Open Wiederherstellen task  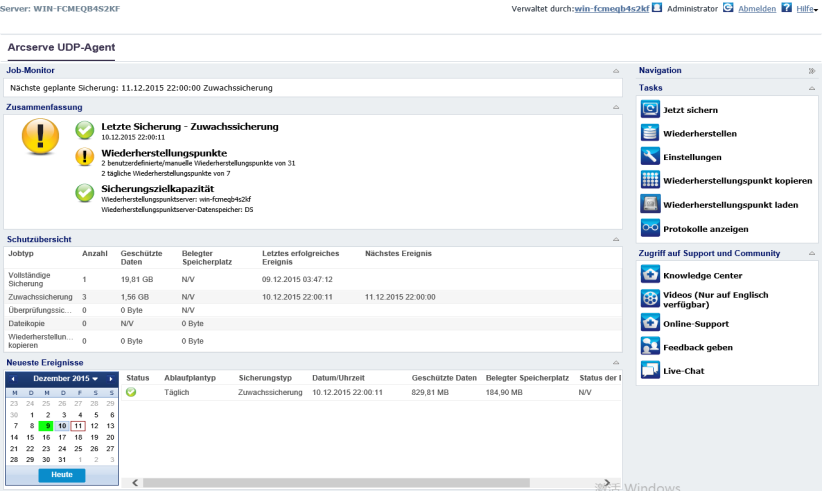coord(700,134)
